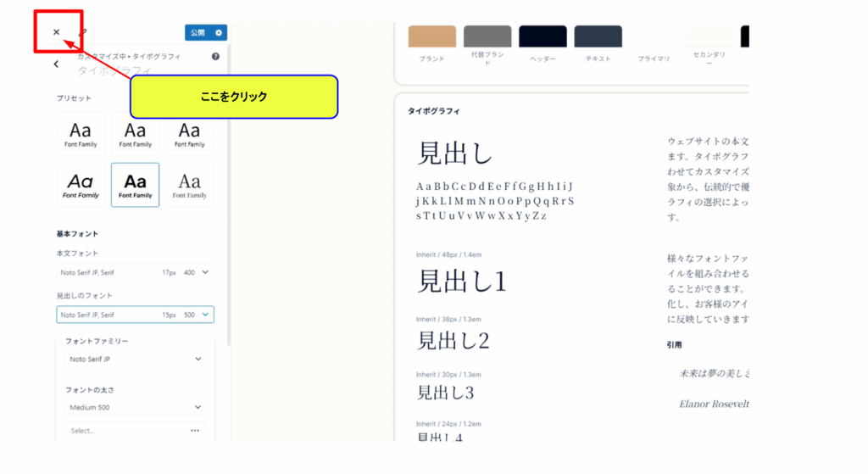
Task: Select the bold highlighted Font Family preset
Action: 135,185
